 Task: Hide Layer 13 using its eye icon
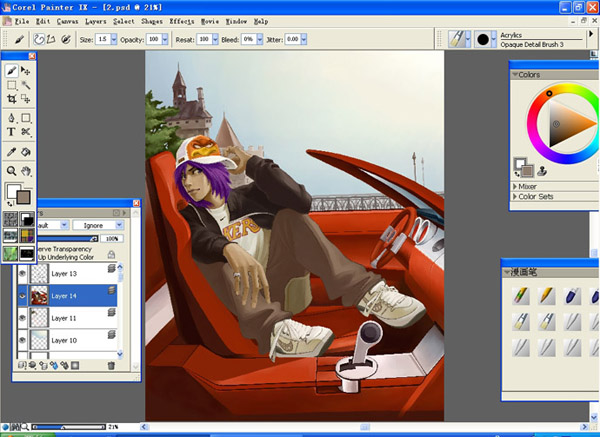[x=23, y=272]
